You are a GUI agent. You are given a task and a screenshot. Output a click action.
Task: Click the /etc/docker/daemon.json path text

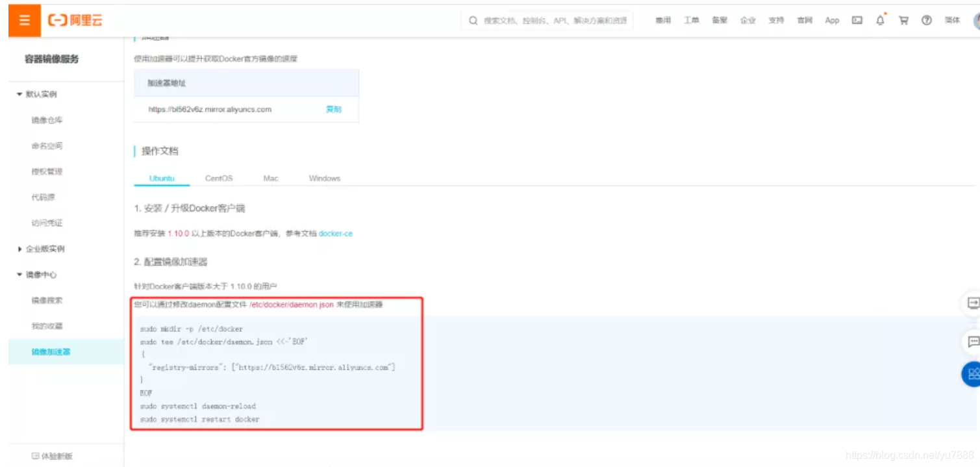[x=292, y=304]
